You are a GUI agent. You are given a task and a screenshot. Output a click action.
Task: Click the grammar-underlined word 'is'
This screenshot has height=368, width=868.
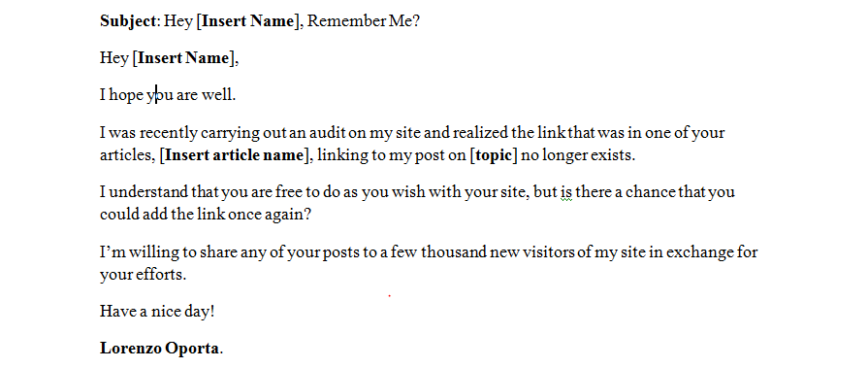[565, 192]
